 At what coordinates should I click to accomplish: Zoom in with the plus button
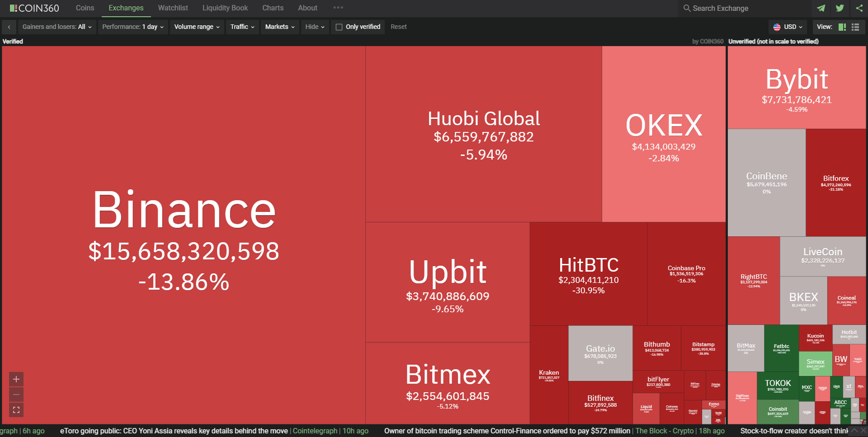click(x=16, y=379)
